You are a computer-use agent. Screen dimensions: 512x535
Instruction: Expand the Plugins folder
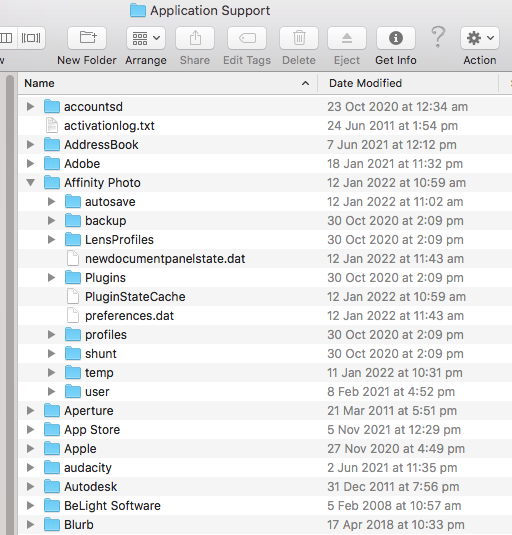click(x=52, y=278)
